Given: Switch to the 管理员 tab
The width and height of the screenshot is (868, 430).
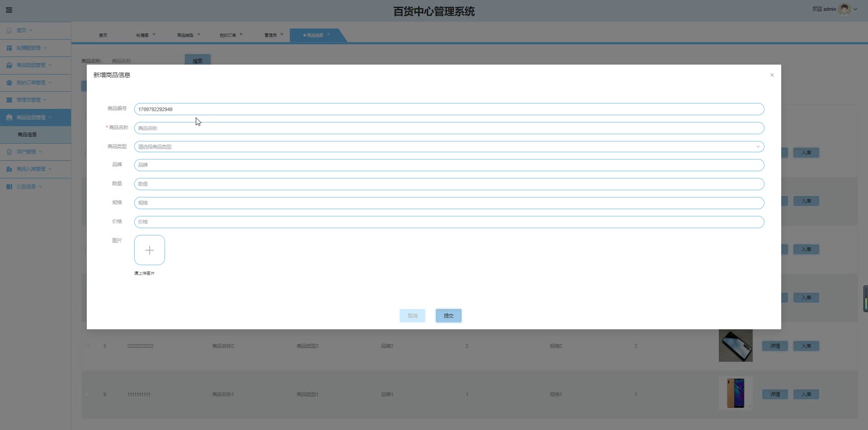Looking at the screenshot, I should coord(270,35).
